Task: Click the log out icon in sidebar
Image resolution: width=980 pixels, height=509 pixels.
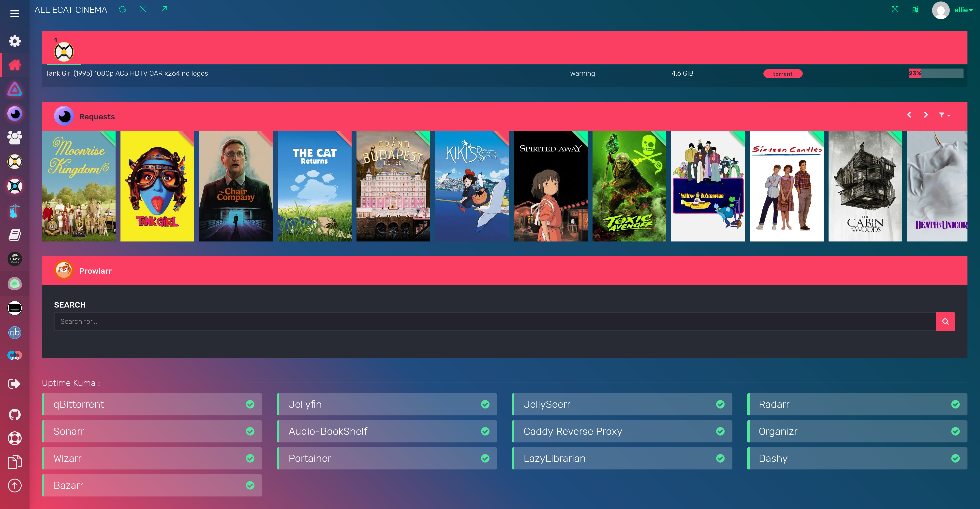Action: point(15,383)
